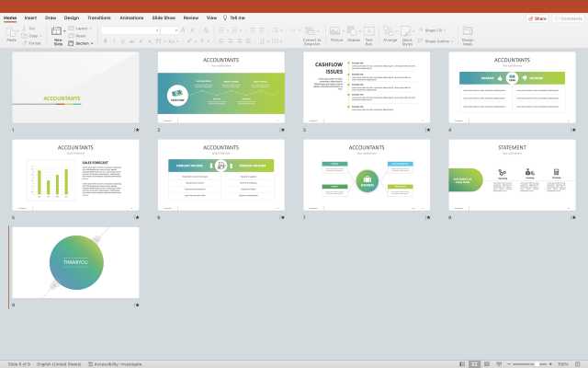Click the New Slide icon
Screen dimensions: 588x368
tap(58, 34)
